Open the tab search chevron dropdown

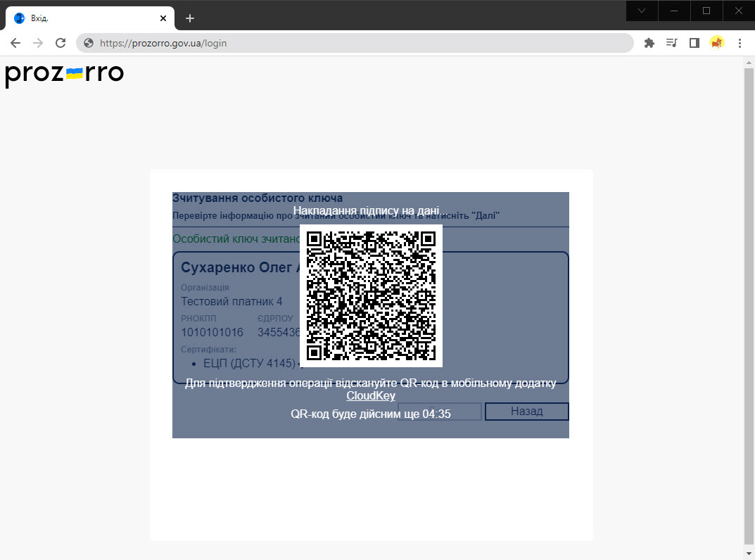point(642,11)
